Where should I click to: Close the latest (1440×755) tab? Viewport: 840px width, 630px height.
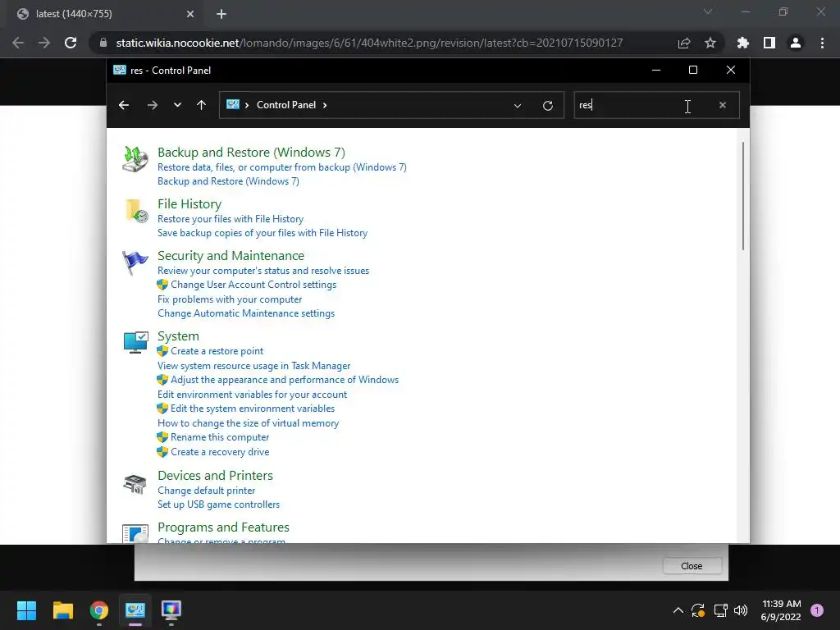(x=190, y=14)
